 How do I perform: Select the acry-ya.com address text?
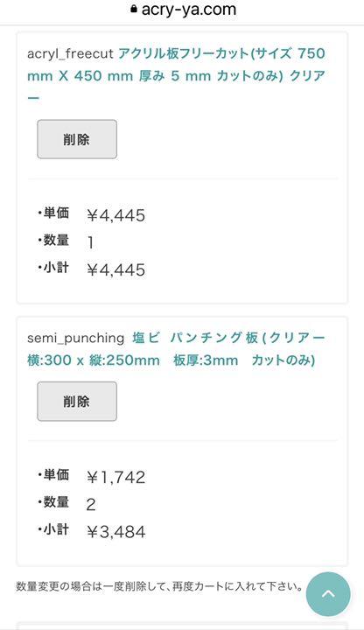coord(188,10)
